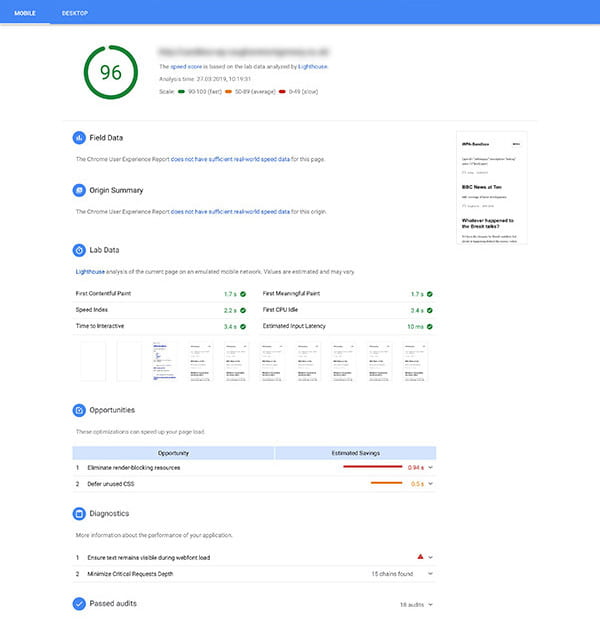The image size is (600, 627).
Task: Click the Diagnostics section icon
Action: coord(79,514)
